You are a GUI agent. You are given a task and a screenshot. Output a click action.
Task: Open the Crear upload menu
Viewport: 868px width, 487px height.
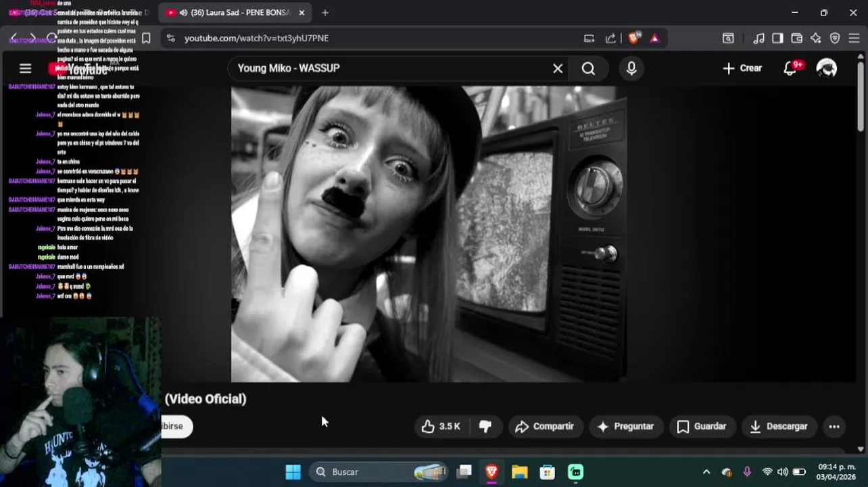coord(742,68)
